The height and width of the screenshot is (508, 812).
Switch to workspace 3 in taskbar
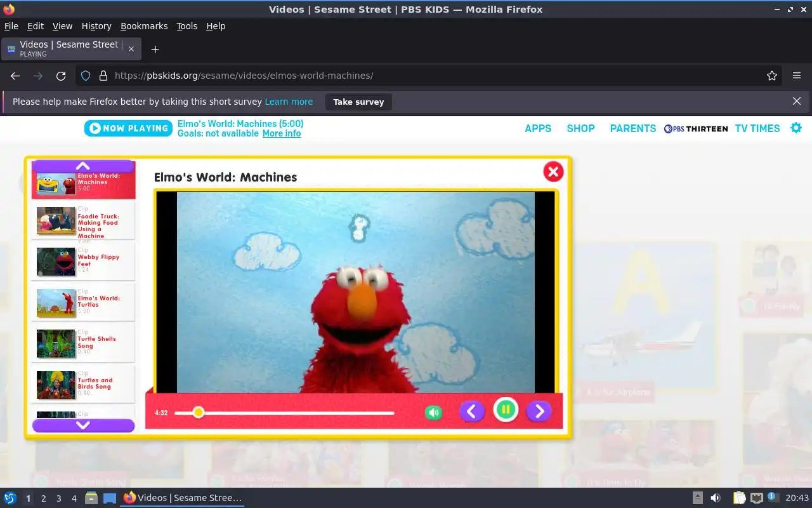click(58, 498)
